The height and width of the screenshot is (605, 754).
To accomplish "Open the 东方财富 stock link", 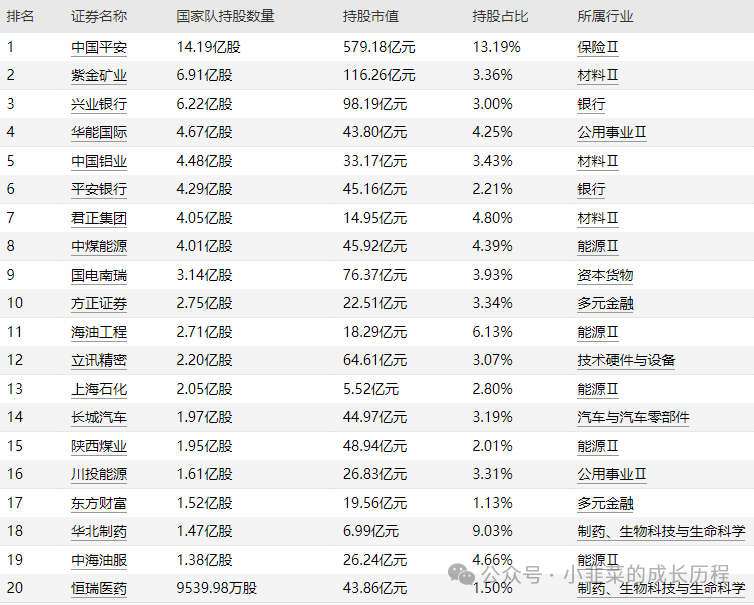I will point(99,503).
